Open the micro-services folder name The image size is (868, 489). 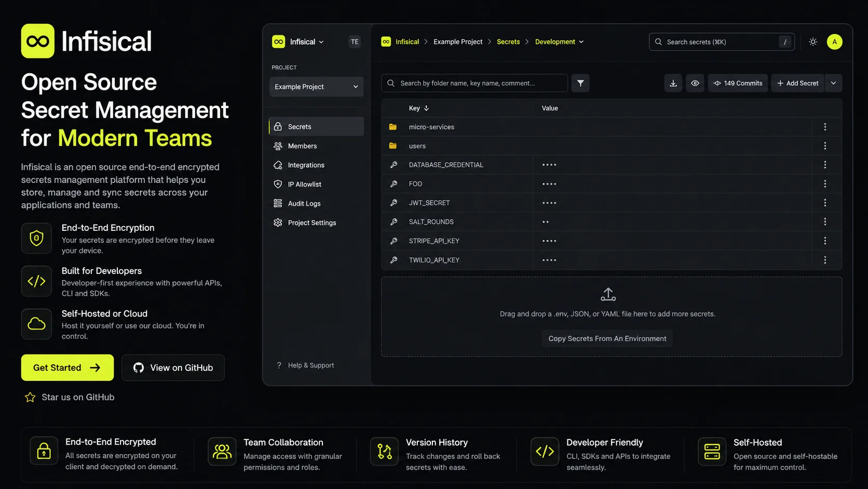431,127
